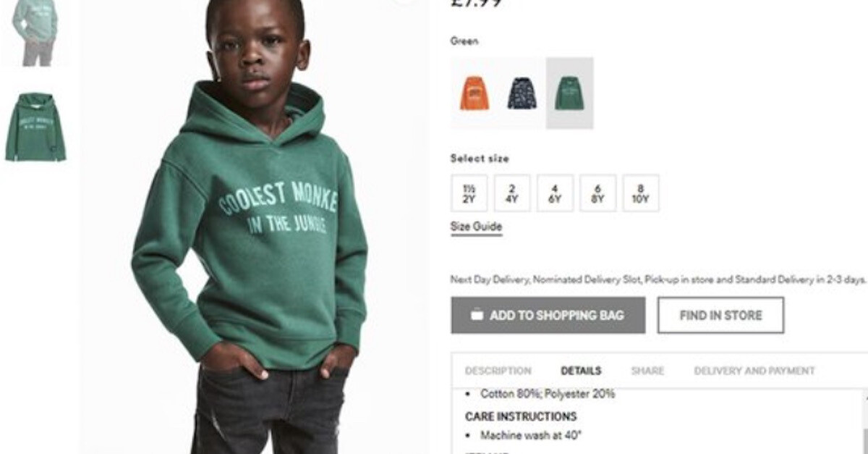Select the green hoodie color swatch

click(570, 93)
